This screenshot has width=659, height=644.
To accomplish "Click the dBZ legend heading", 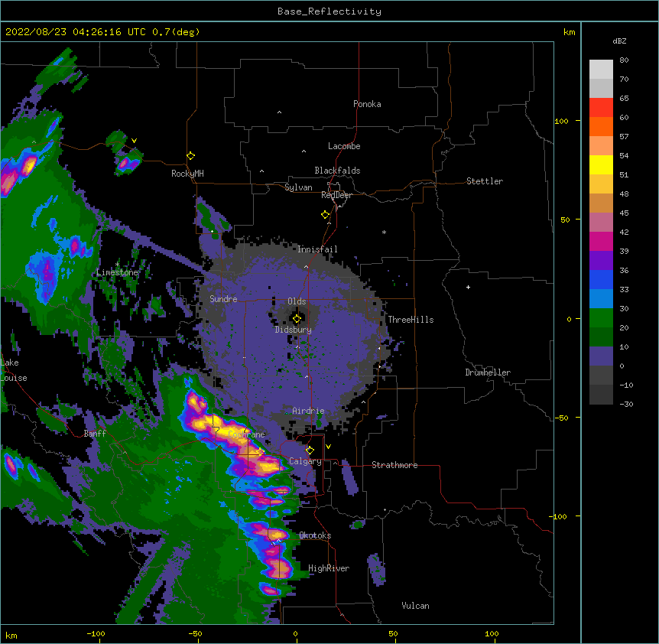I will 619,41.
